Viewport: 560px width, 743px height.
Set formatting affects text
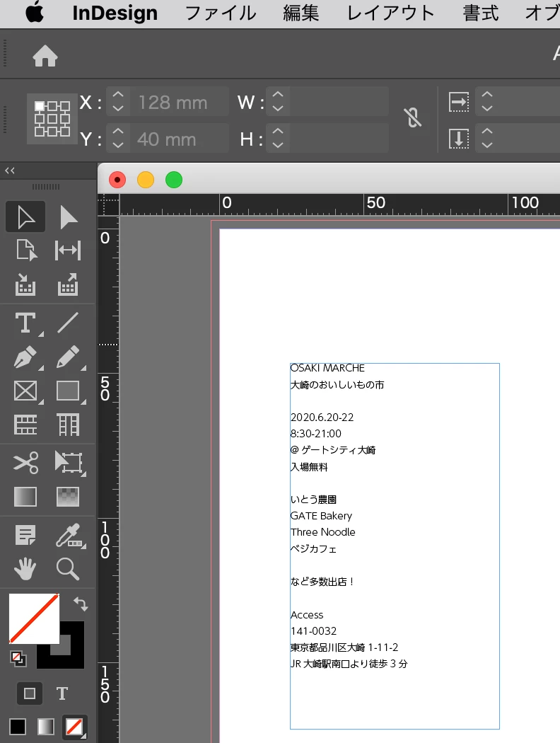[x=62, y=693]
